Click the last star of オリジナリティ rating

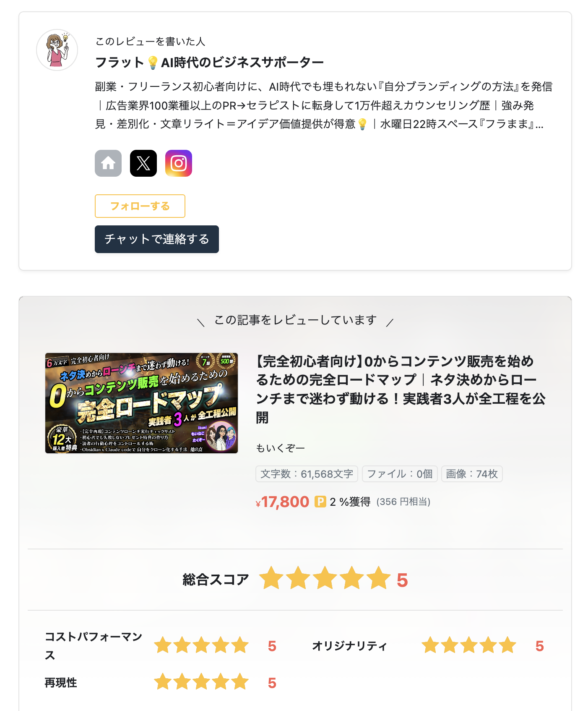(507, 645)
